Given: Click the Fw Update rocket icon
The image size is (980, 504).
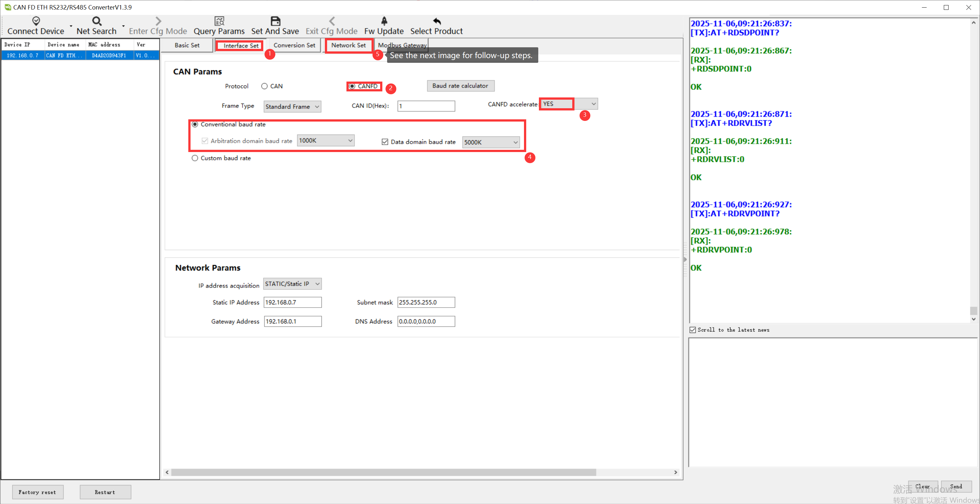Looking at the screenshot, I should click(x=384, y=21).
